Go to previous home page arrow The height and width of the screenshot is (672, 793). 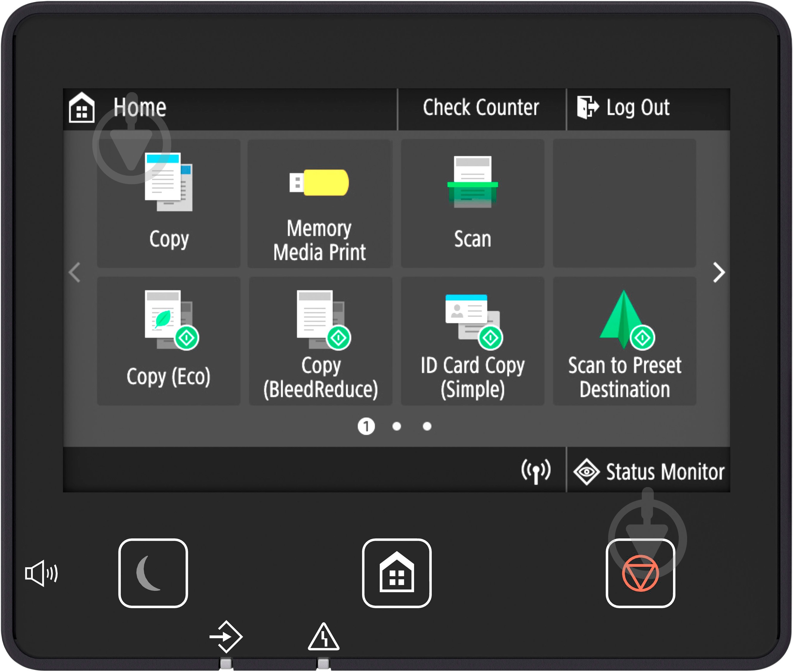(75, 272)
